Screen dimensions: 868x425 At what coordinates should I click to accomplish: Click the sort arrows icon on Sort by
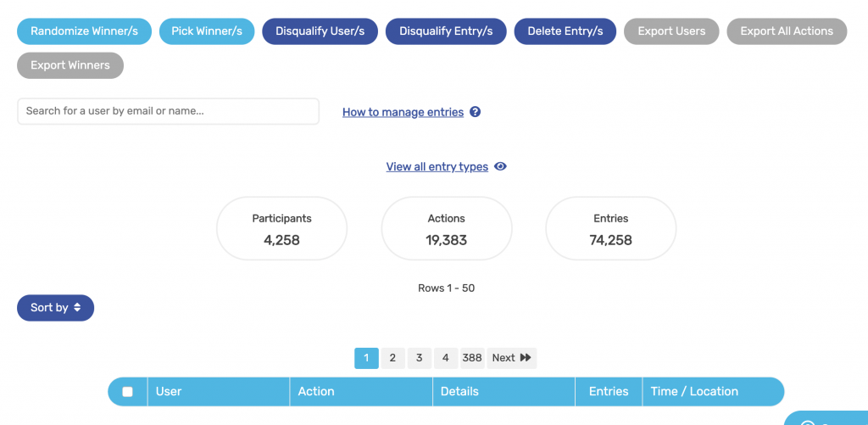77,308
